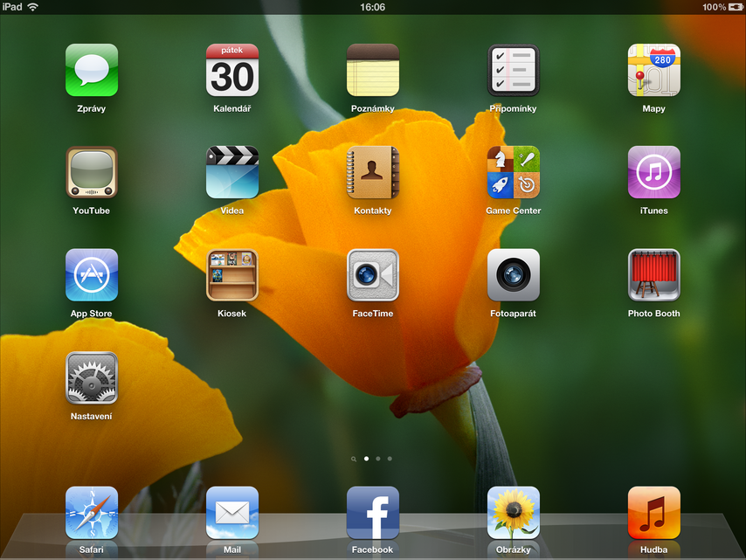Open the Zprávy messaging app

tap(92, 70)
